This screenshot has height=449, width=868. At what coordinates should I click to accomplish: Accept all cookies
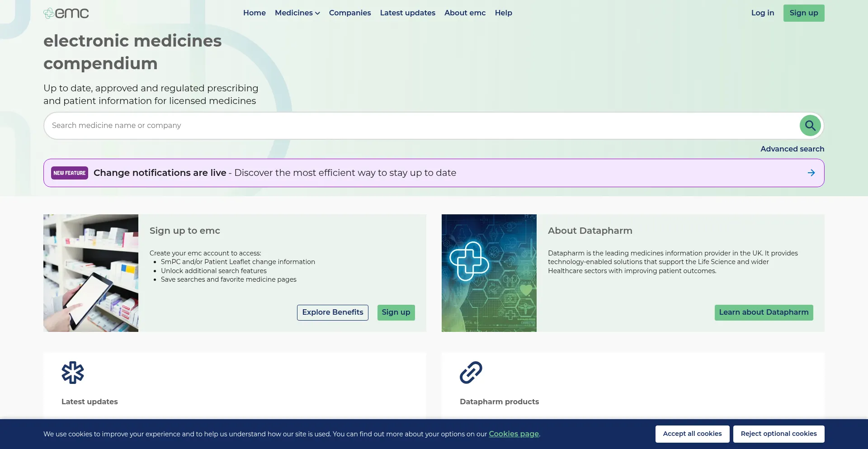click(692, 434)
